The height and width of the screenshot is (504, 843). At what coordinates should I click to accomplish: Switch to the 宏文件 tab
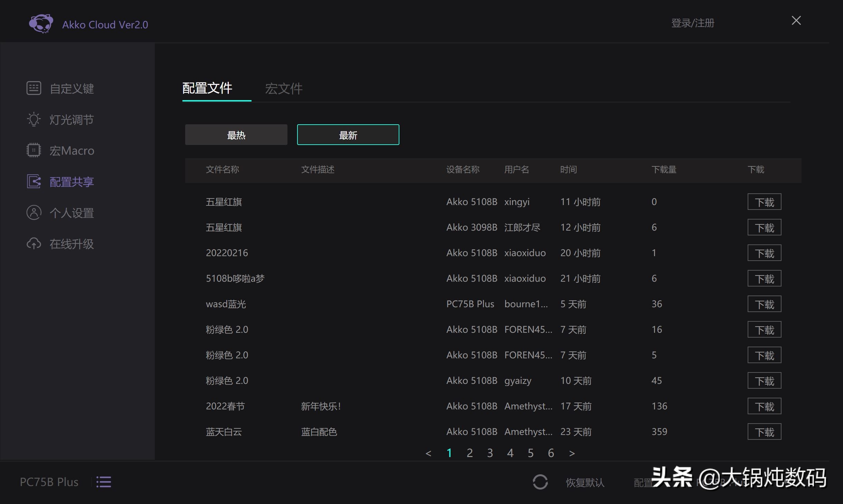(284, 88)
